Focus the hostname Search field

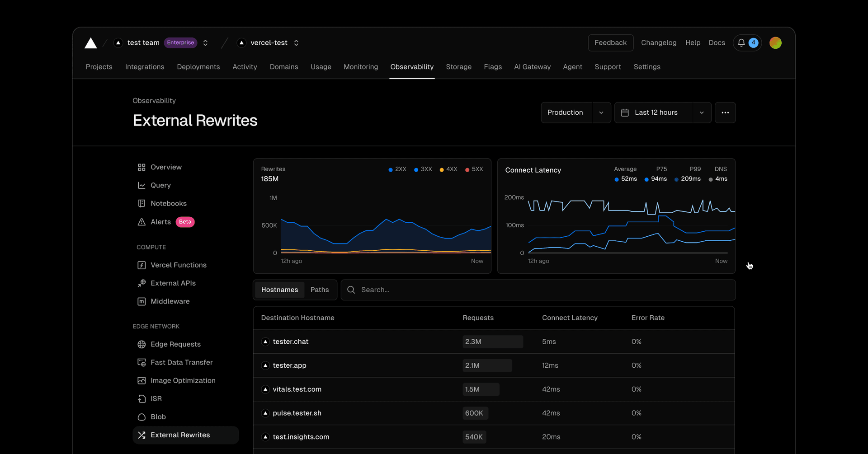coord(542,290)
